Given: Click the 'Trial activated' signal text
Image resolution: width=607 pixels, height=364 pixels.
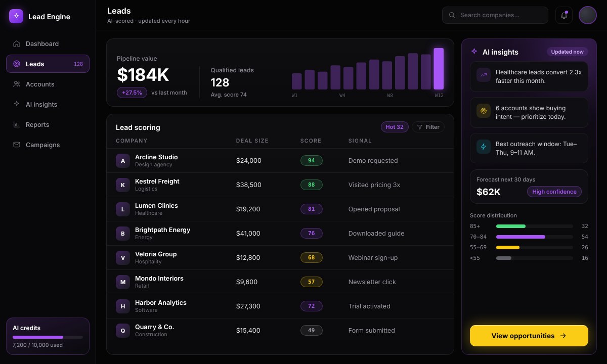Looking at the screenshot, I should (x=369, y=306).
